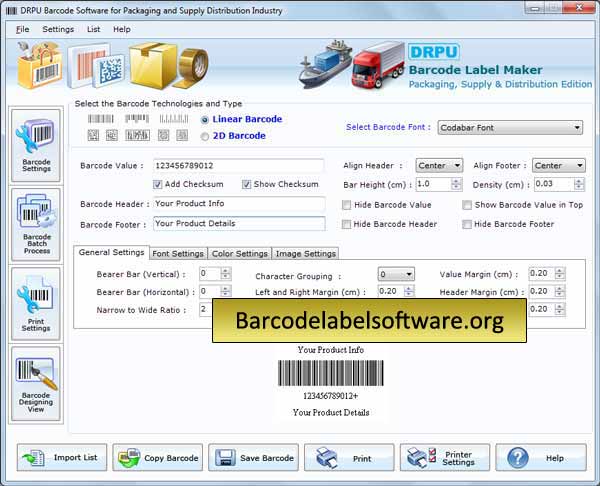The width and height of the screenshot is (600, 486).
Task: Adjust Value Margin stepper
Action: (559, 274)
